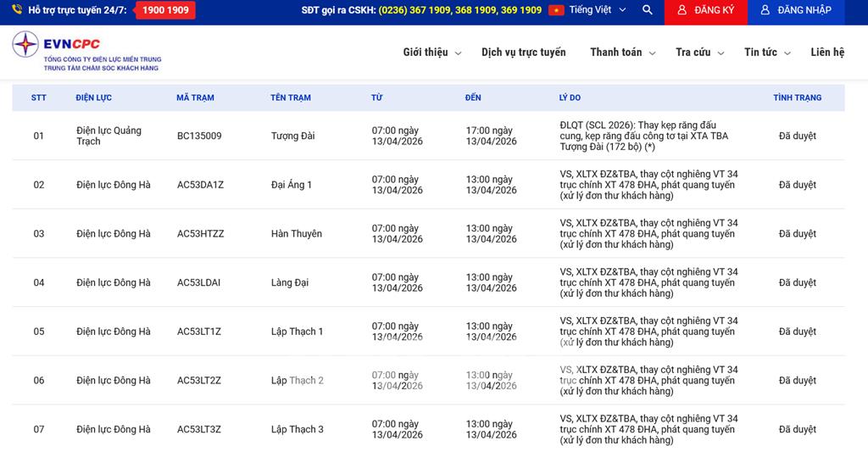Expand the Tin tức menu chevron
Screen dimensions: 868x452
tap(788, 53)
